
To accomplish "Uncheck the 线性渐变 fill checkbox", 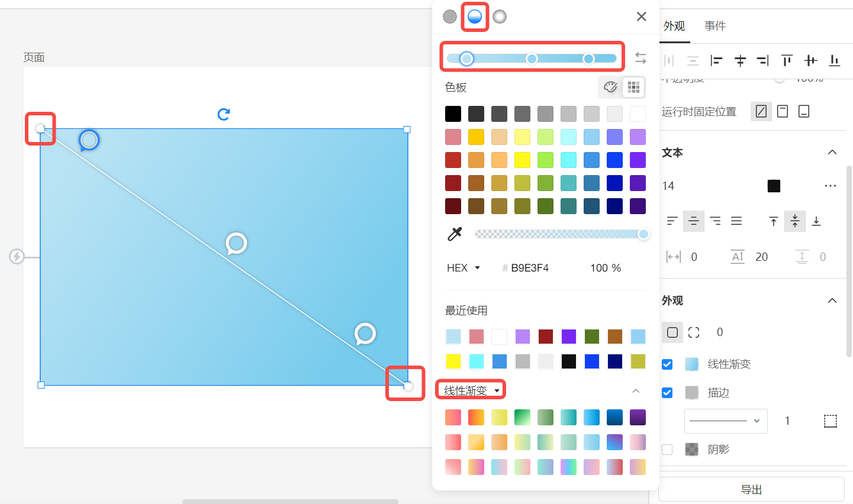I will 667,364.
